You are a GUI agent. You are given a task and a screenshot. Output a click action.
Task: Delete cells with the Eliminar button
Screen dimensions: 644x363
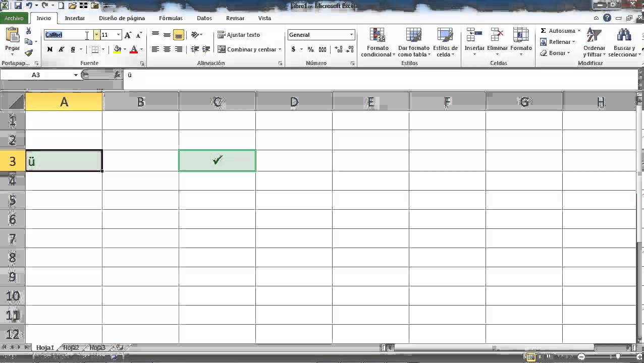pos(497,42)
